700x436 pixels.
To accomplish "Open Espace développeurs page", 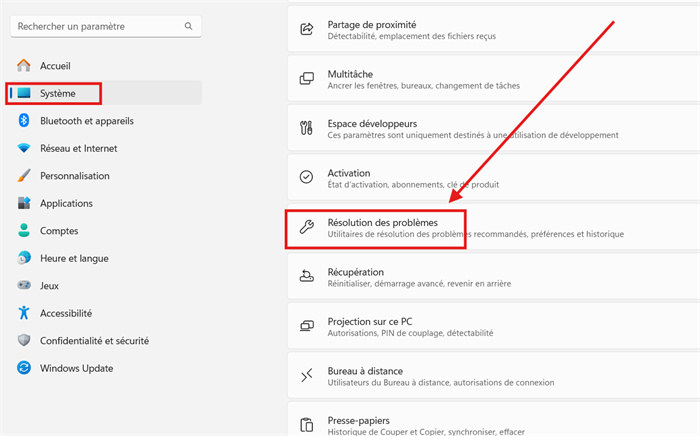I will pos(494,128).
